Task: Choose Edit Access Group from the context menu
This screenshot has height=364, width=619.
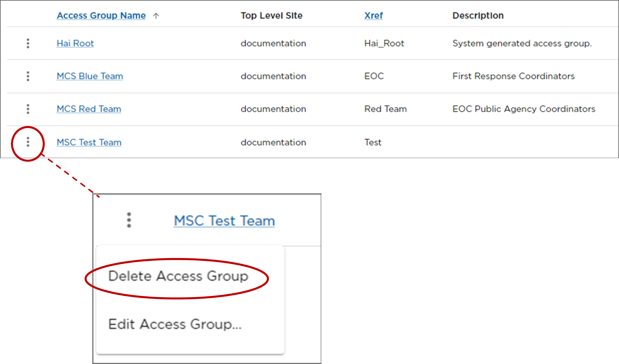Action: point(175,324)
